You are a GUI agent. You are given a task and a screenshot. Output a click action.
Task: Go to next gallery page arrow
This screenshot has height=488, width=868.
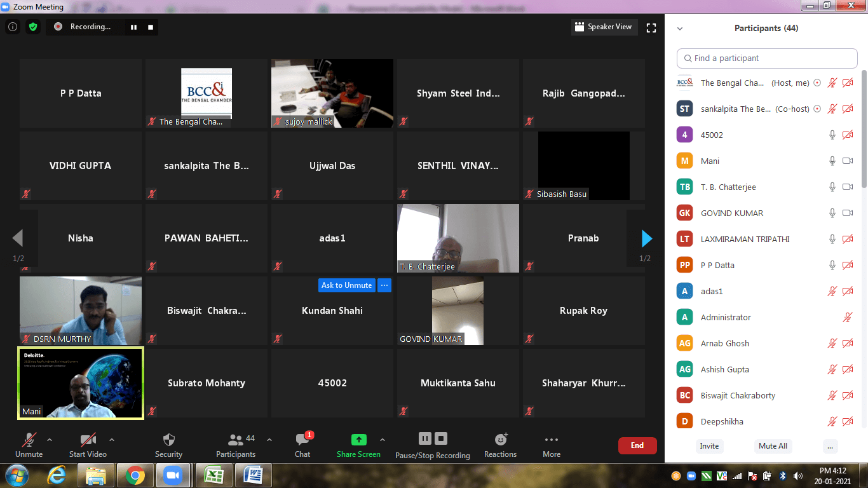647,238
